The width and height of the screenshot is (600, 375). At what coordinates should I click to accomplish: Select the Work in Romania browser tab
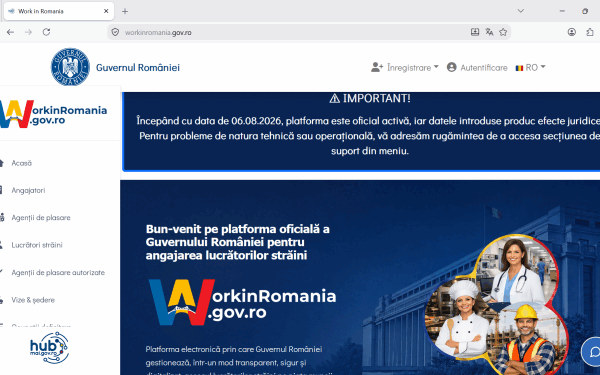[59, 11]
